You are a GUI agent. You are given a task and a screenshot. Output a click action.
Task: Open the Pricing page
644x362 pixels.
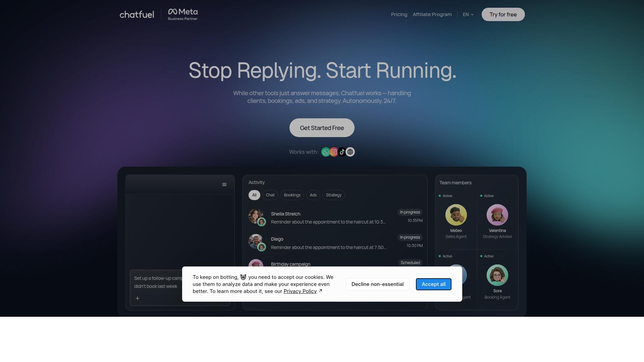(399, 14)
